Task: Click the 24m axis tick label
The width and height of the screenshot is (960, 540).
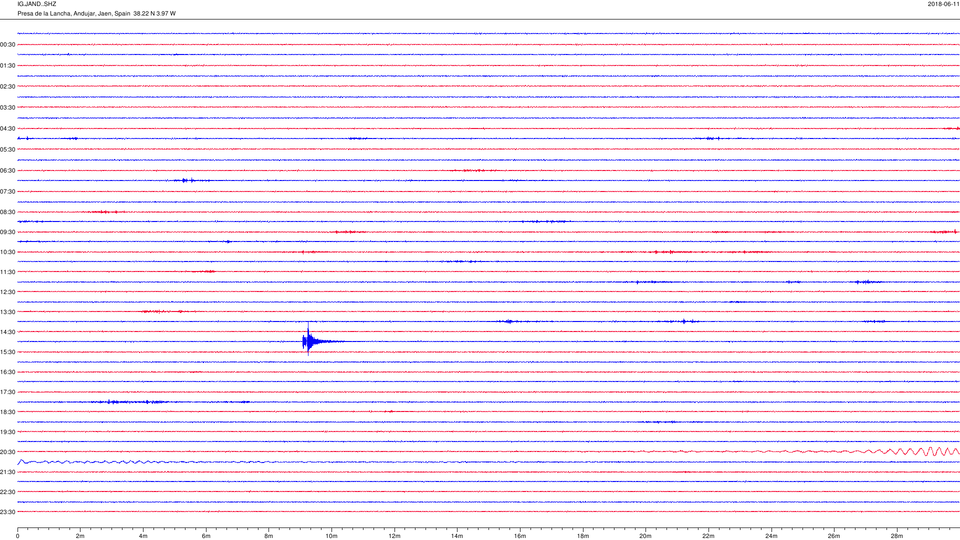Action: point(771,536)
